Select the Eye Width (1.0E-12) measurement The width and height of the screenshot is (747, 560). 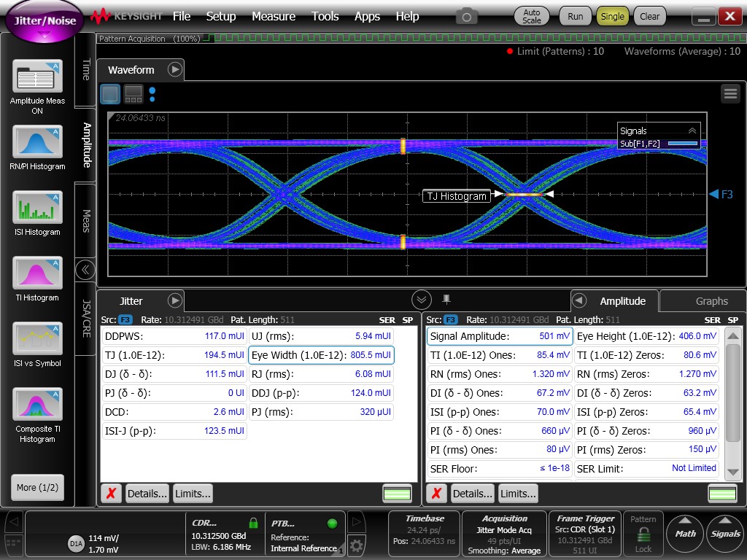[321, 355]
